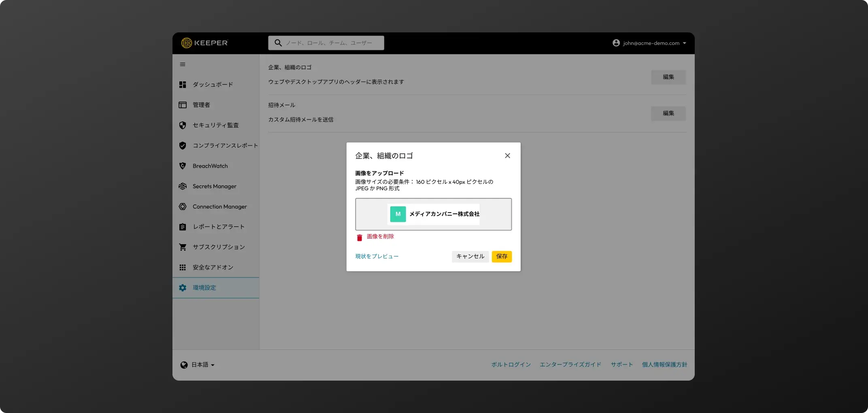The image size is (868, 413).
Task: Click the ダッシュボード grid icon
Action: (x=183, y=85)
